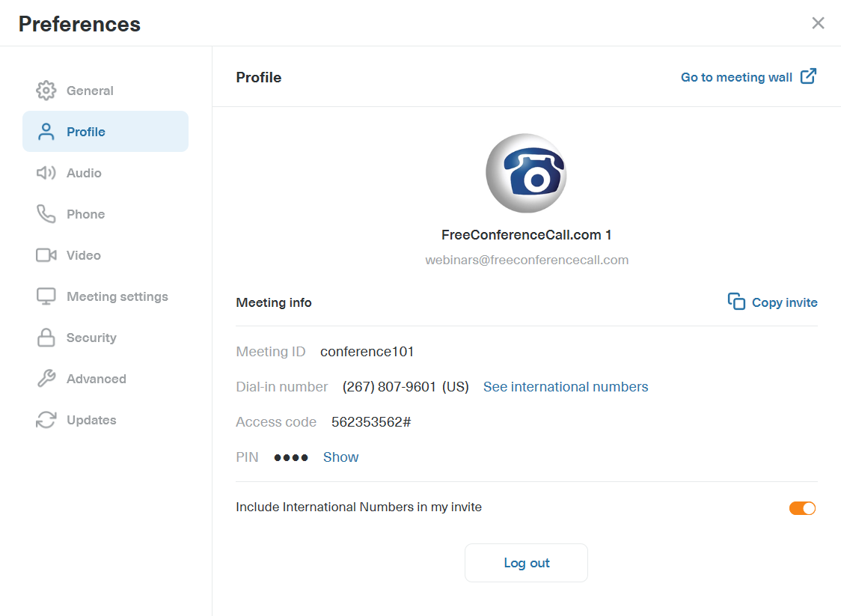Disable Include International Numbers toggle
841x616 pixels.
coord(802,508)
